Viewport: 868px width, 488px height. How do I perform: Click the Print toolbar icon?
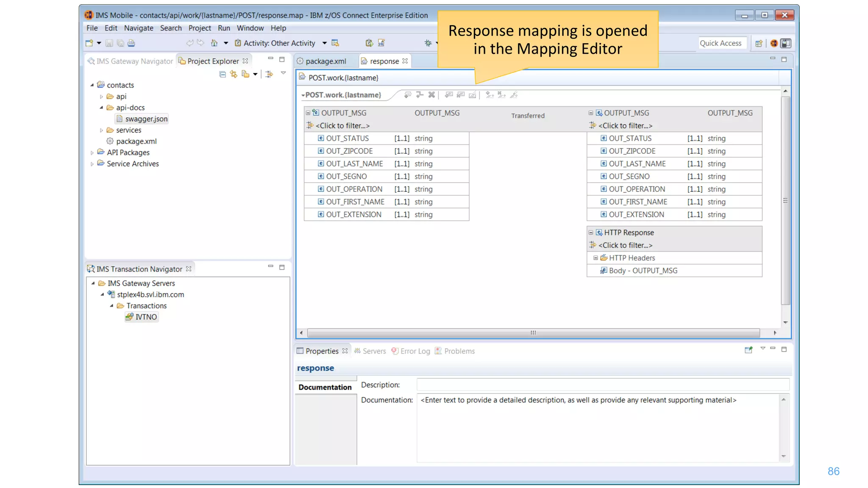(131, 43)
